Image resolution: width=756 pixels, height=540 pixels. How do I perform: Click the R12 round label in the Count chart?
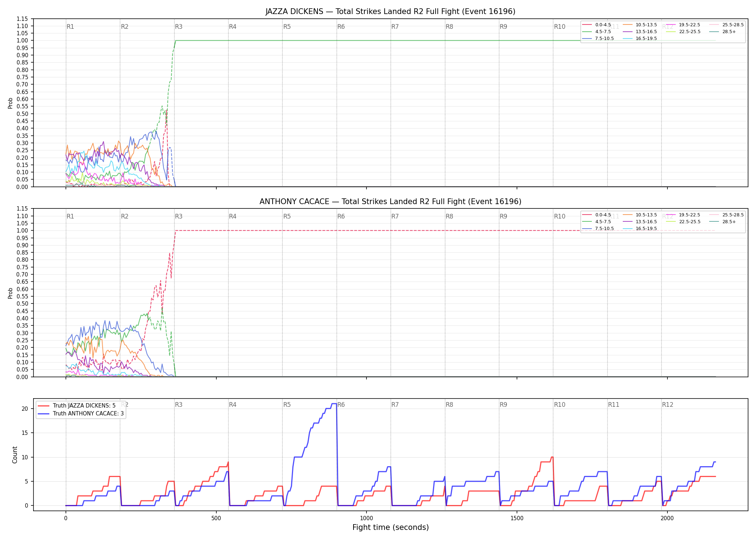point(667,405)
